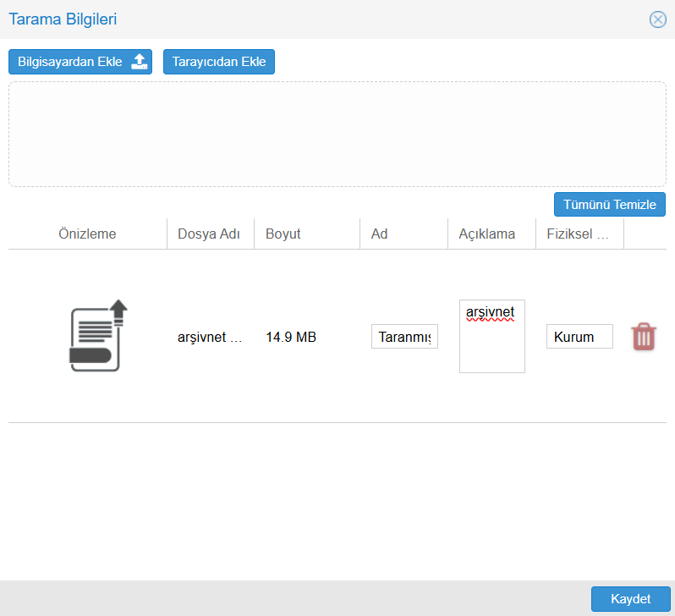The width and height of the screenshot is (675, 616).
Task: Open the document upload preview thumbnail
Action: (x=97, y=336)
